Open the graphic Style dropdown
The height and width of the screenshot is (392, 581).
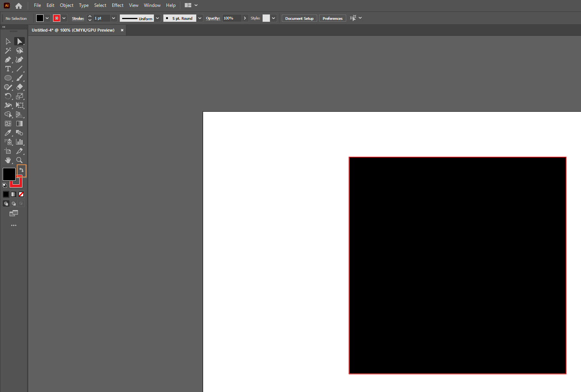click(273, 18)
